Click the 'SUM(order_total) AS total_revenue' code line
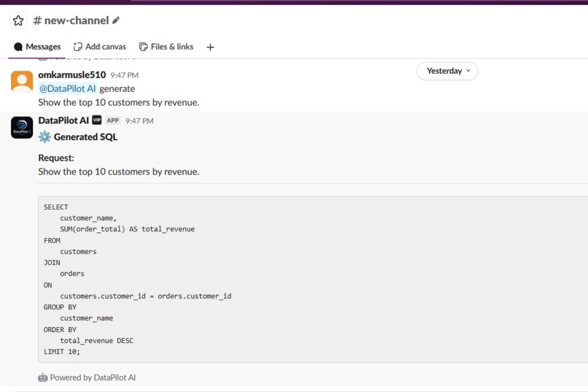588x392 pixels. pos(127,228)
